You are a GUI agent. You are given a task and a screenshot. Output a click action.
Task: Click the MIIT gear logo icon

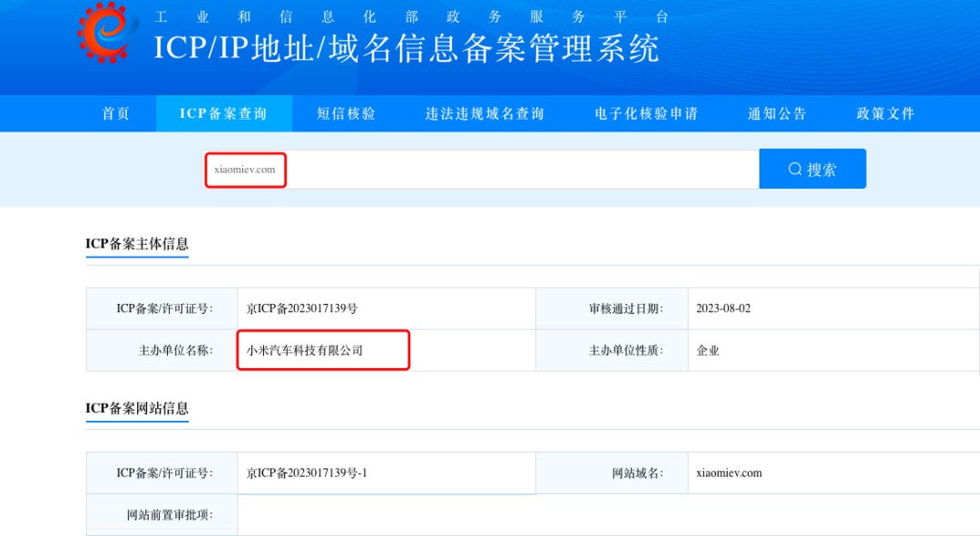coord(107,32)
